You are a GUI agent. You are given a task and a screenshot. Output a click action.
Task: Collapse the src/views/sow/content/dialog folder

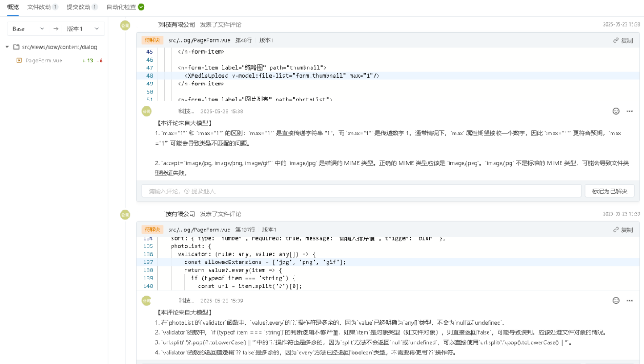(x=7, y=47)
